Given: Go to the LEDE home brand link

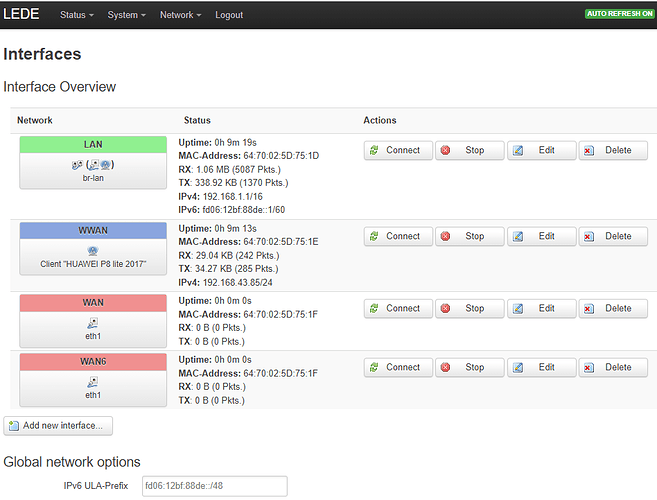Looking at the screenshot, I should (25, 15).
